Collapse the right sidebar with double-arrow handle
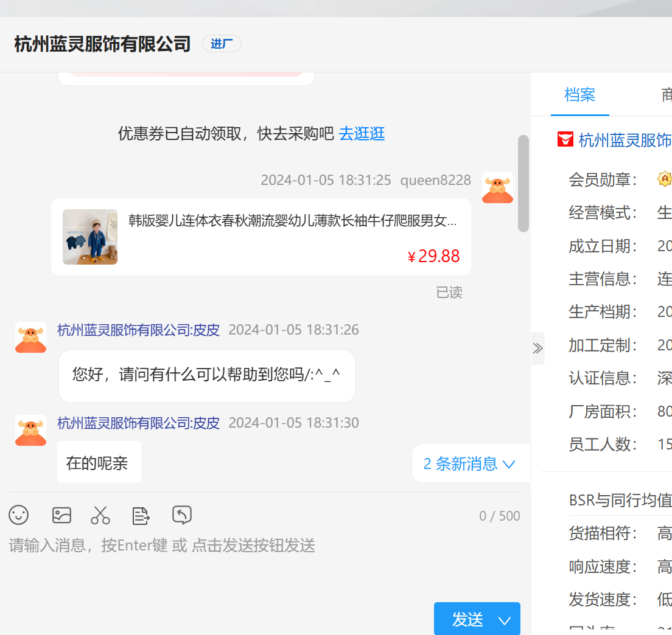Viewport: 672px width, 635px height. tap(537, 348)
